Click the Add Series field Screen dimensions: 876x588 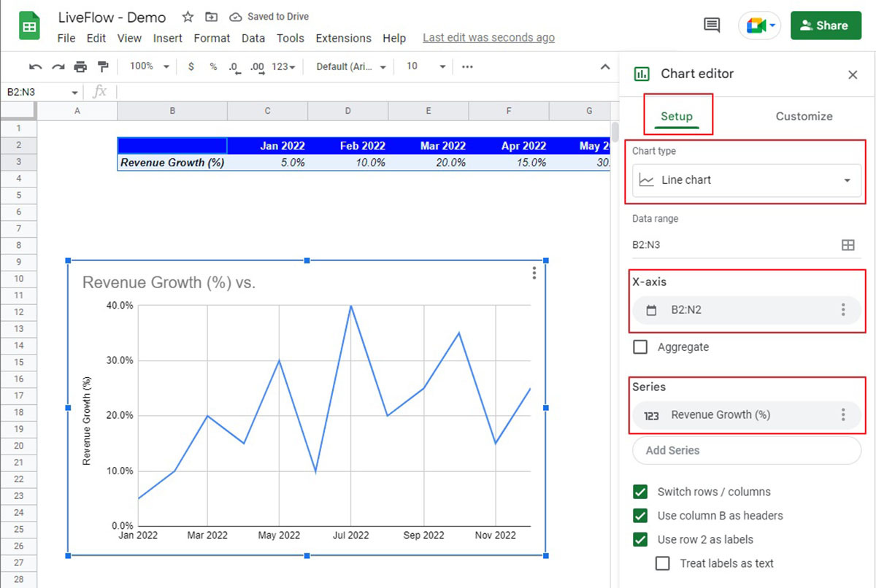point(746,450)
